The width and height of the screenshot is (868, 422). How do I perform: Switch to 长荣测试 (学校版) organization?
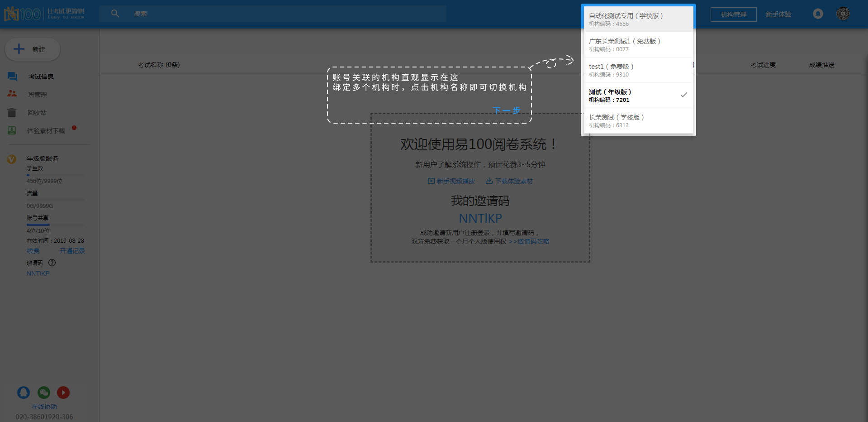point(638,121)
